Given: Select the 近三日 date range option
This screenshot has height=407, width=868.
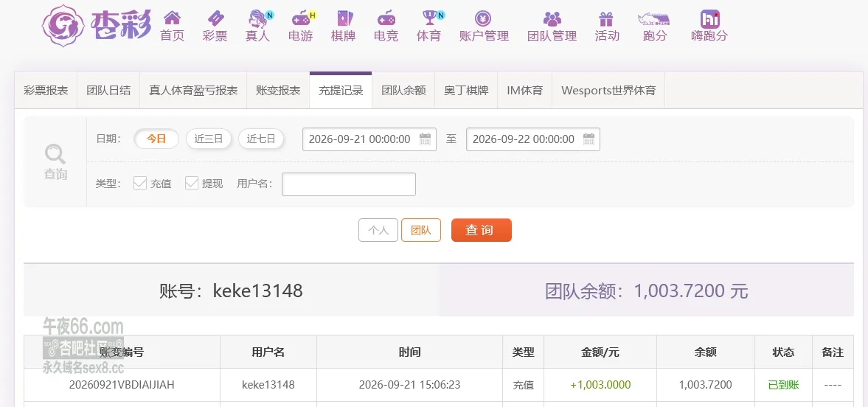Looking at the screenshot, I should [x=208, y=139].
